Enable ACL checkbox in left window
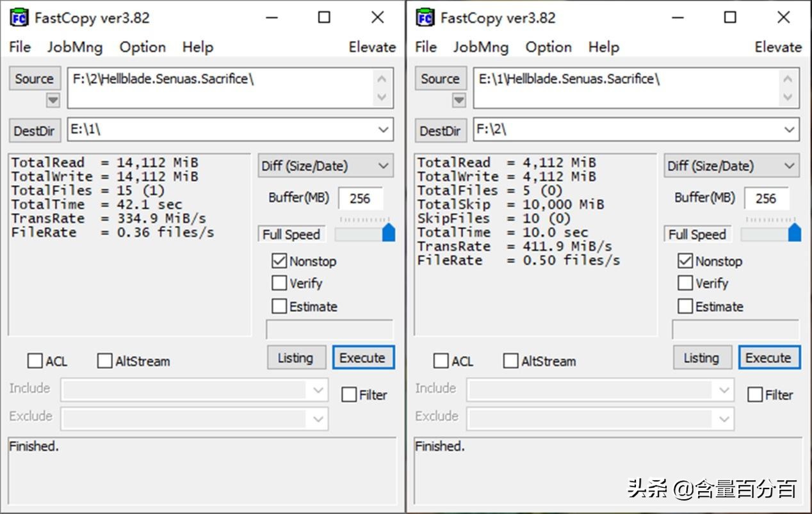812x514 pixels. tap(35, 361)
